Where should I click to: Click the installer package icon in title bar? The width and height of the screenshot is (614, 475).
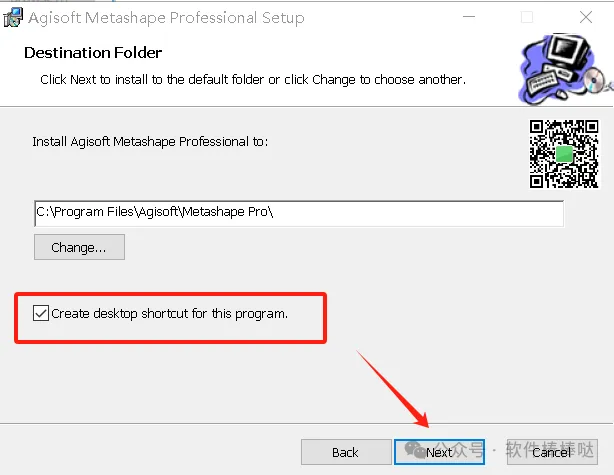coord(13,18)
